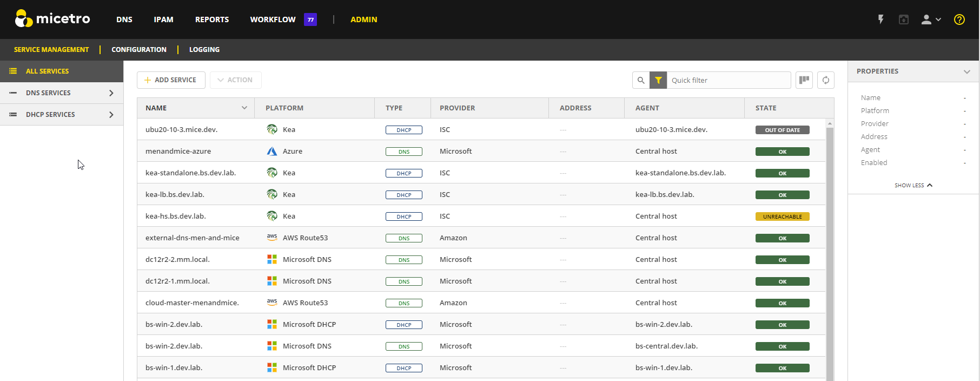Click the All Services list icon
Image resolution: width=980 pixels, height=381 pixels.
13,71
